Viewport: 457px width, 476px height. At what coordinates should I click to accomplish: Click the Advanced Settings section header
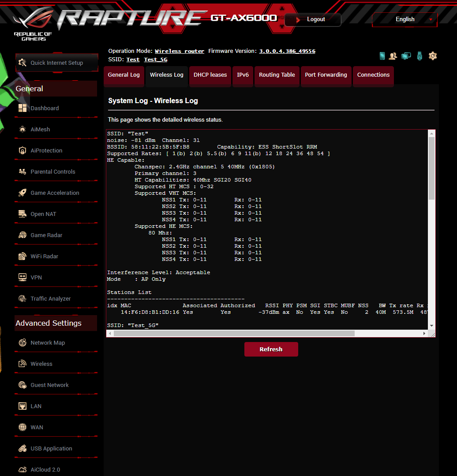[x=56, y=323]
